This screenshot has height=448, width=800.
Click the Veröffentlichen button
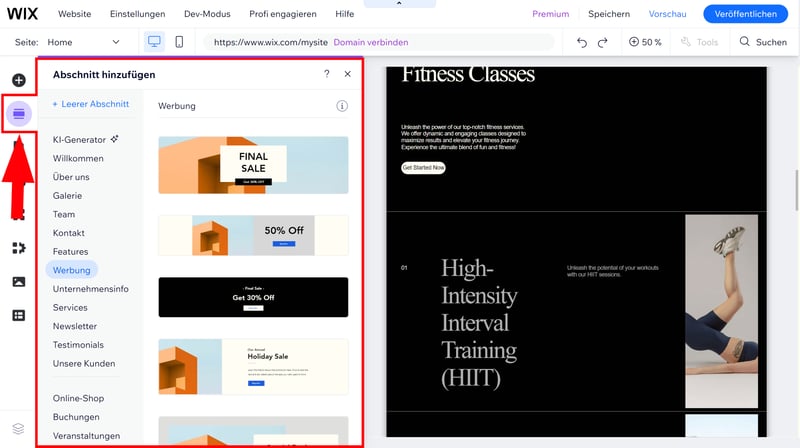(x=745, y=14)
